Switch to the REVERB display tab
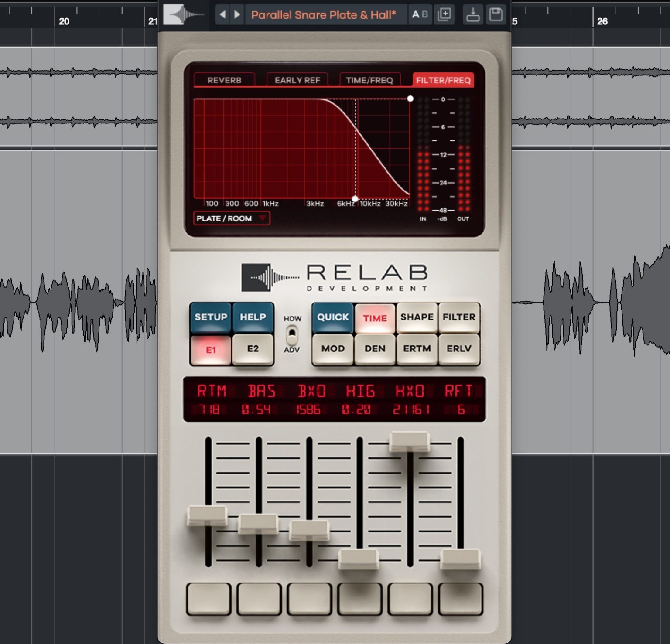Image resolution: width=670 pixels, height=644 pixels. (x=224, y=80)
